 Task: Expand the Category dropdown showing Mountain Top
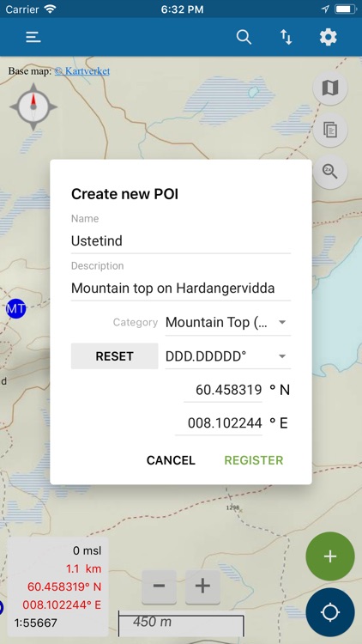pos(228,322)
